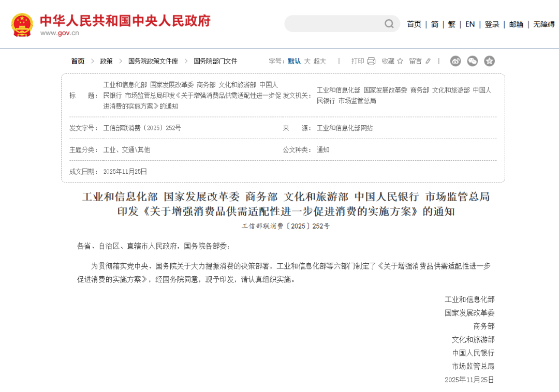Switch font size to 超大
Viewport: 559px width, 392px height.
tap(320, 61)
